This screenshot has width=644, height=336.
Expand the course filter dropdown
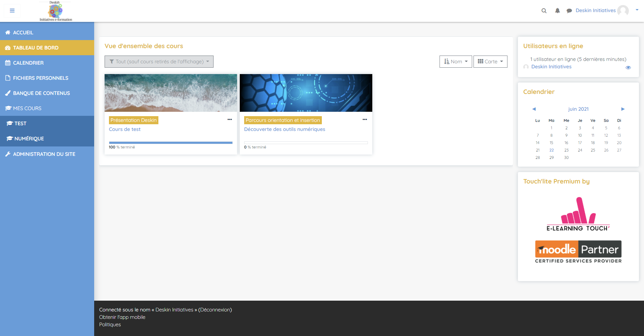(159, 62)
